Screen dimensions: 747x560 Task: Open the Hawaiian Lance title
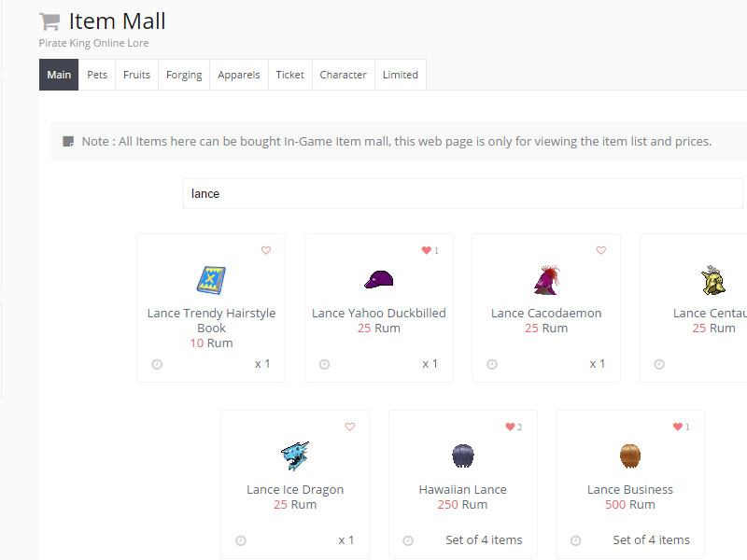(x=462, y=489)
